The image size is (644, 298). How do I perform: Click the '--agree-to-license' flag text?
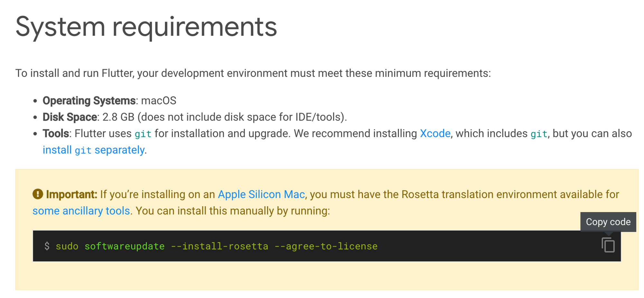point(326,246)
